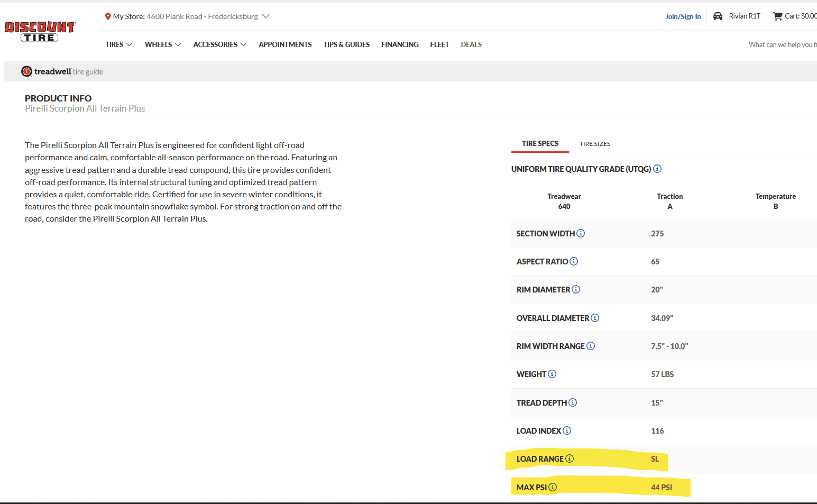Click the aspect ratio value 65

click(655, 261)
